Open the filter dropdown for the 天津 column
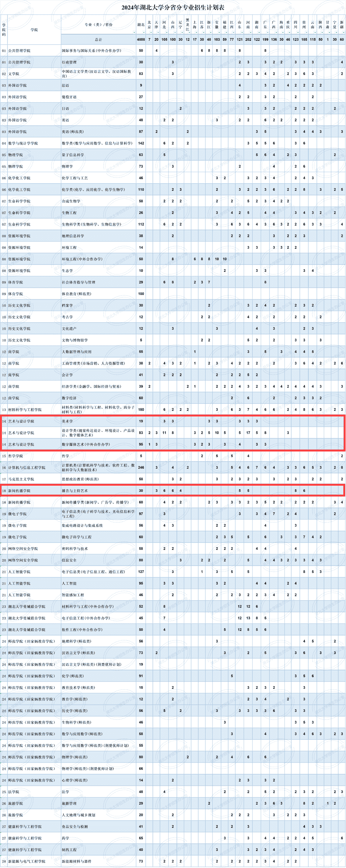The width and height of the screenshot is (346, 868). pos(158,33)
